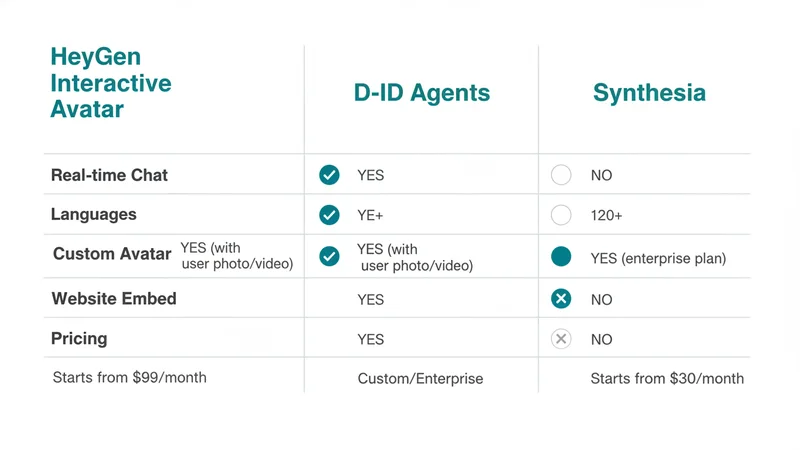Click the Starts from $99/month text
Image resolution: width=800 pixels, height=450 pixels.
click(x=127, y=377)
